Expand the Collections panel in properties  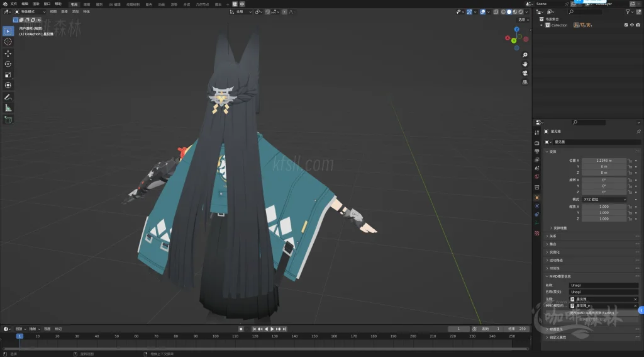point(553,244)
